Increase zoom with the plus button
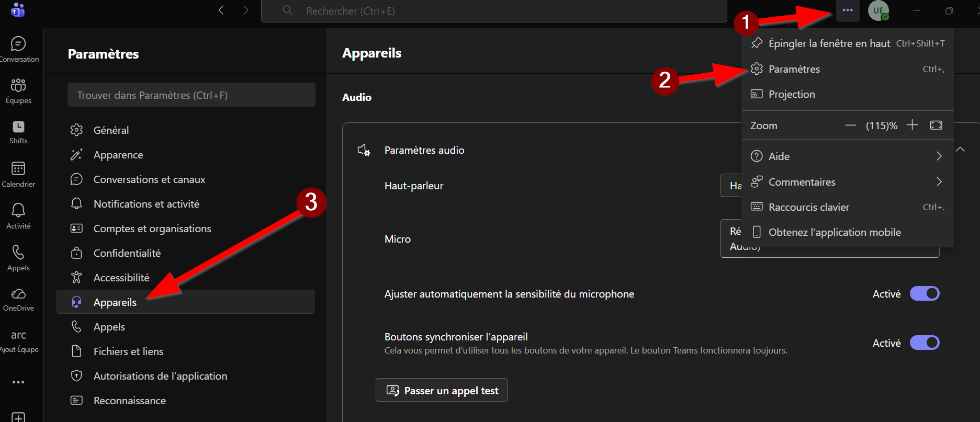 pos(912,125)
